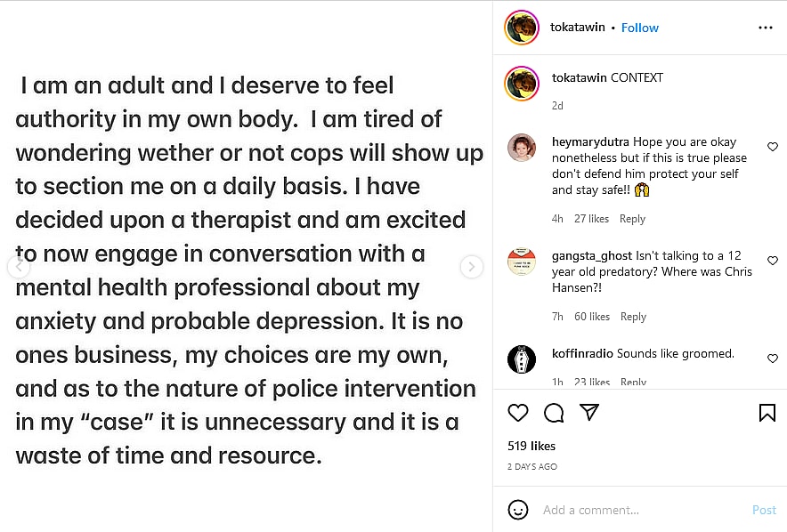This screenshot has height=532, width=787.
Task: Go to next slide arrow
Action: 472,266
